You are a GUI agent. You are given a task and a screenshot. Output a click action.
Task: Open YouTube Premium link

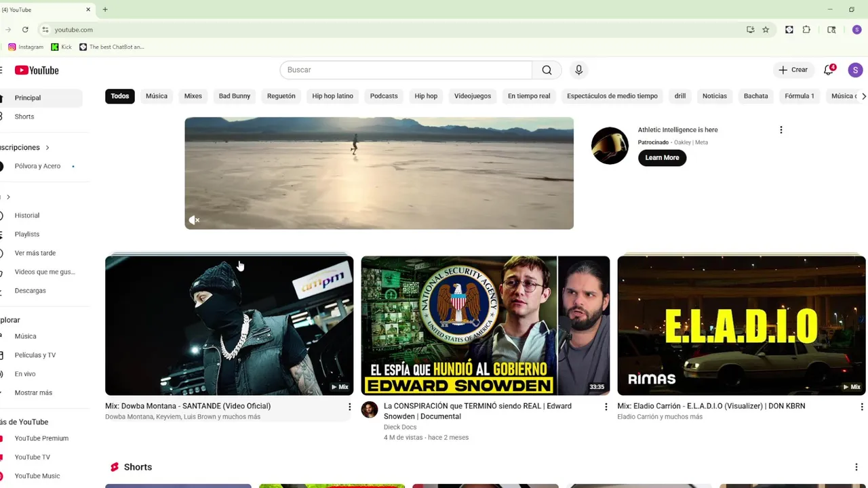pyautogui.click(x=41, y=439)
